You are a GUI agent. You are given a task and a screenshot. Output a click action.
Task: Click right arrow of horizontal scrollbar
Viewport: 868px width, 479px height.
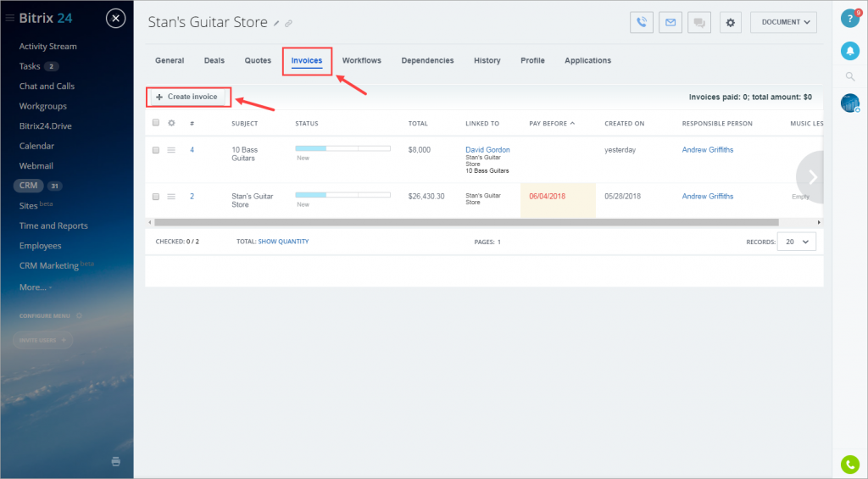(819, 222)
